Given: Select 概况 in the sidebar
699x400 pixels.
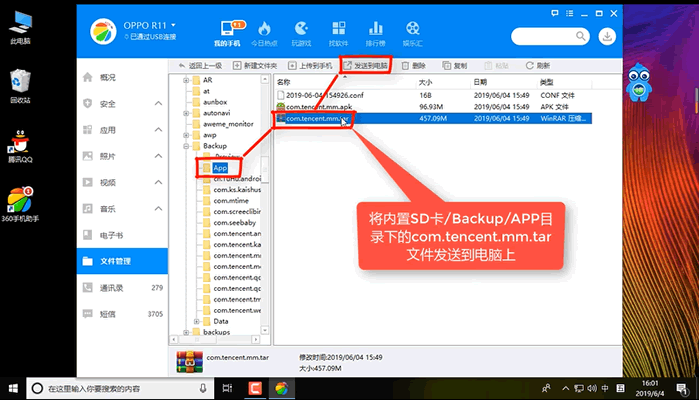Looking at the screenshot, I should pyautogui.click(x=122, y=77).
